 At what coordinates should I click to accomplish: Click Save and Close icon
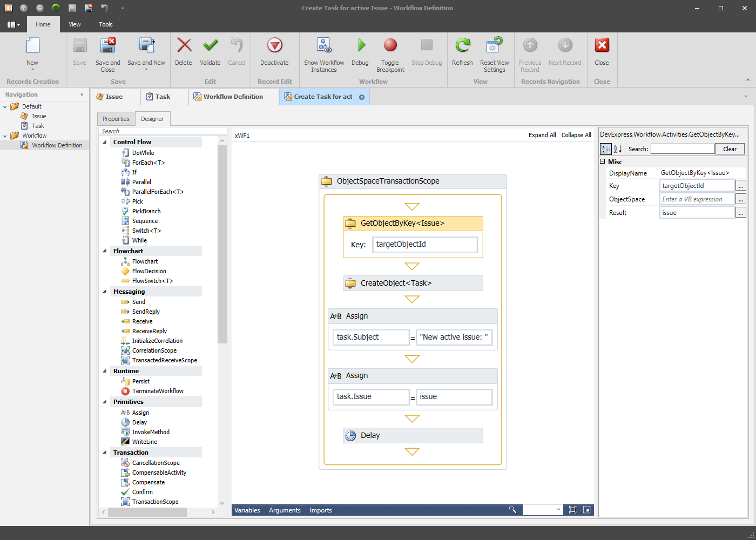[x=108, y=46]
